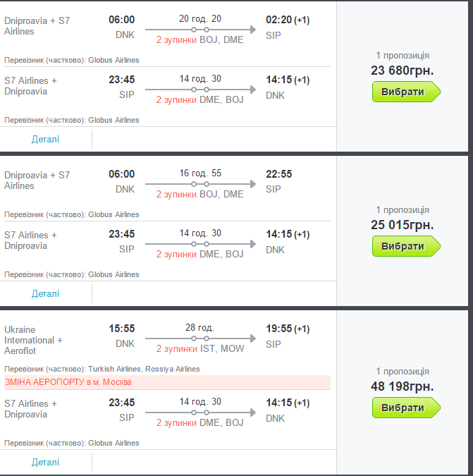Screen dimensions: 473x476
Task: Click the Turkish Airlines, Rossiya Airlines carrier note
Action: pyautogui.click(x=144, y=369)
